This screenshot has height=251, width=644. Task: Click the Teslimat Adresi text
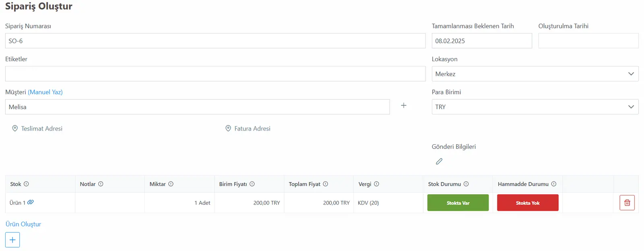42,129
